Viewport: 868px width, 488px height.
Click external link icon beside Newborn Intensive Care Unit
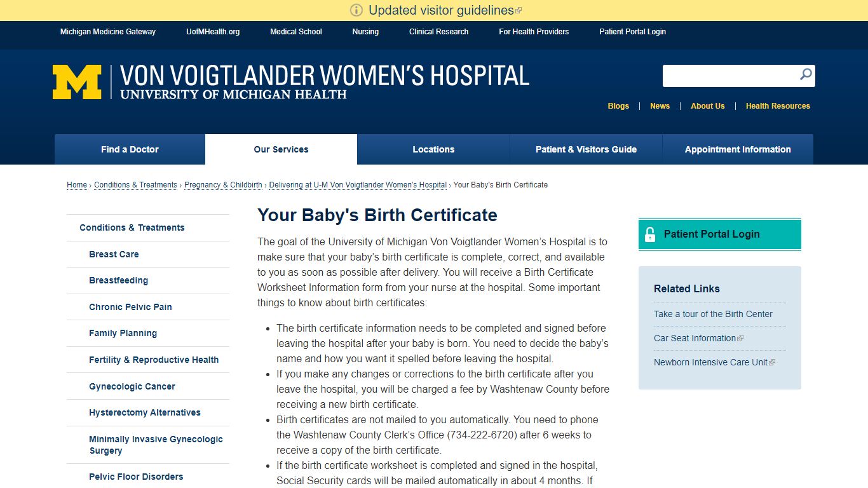click(x=772, y=363)
